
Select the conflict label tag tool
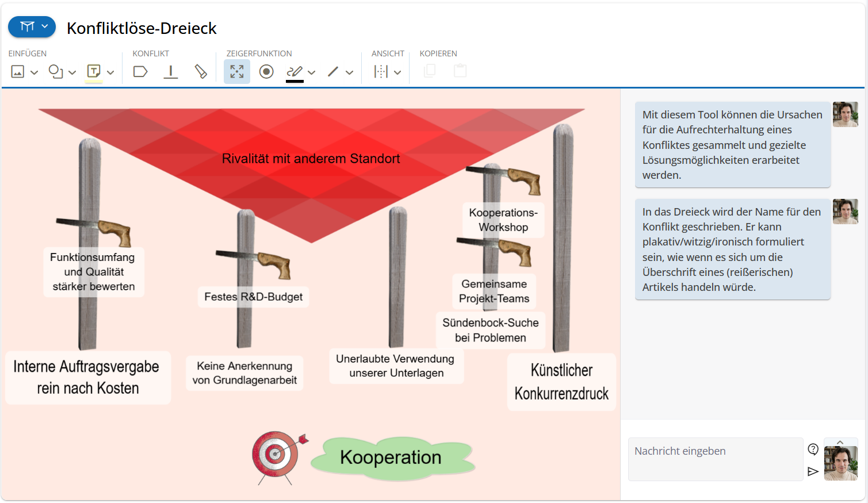(x=140, y=72)
